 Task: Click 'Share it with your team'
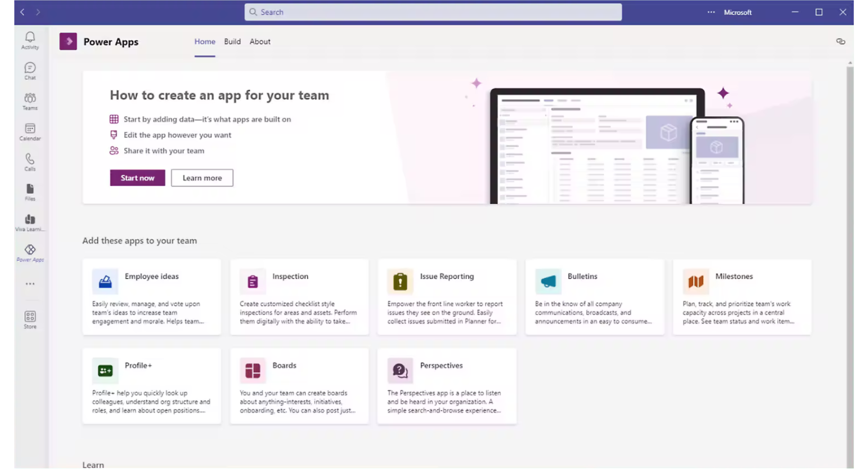(x=164, y=151)
